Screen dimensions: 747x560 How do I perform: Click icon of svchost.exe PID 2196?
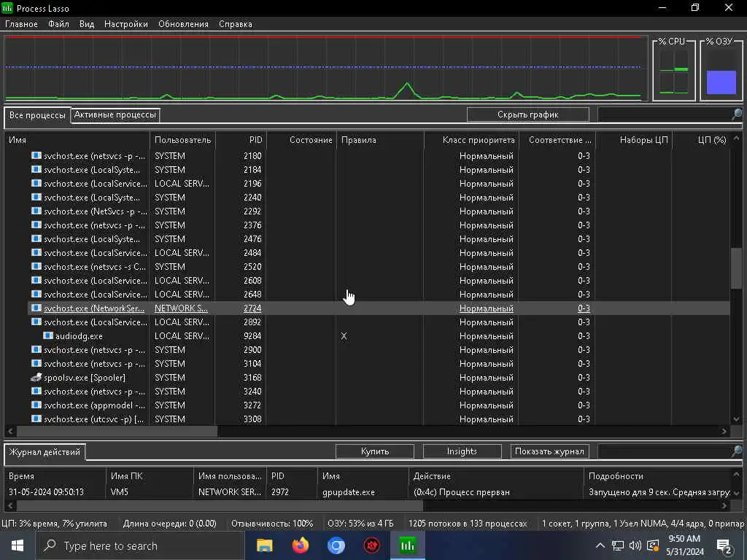tap(36, 183)
